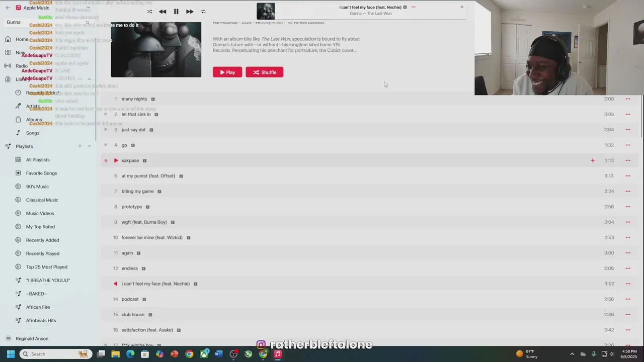The height and width of the screenshot is (362, 644).
Task: Open the large Last Wun album cover
Action: pyautogui.click(x=156, y=50)
